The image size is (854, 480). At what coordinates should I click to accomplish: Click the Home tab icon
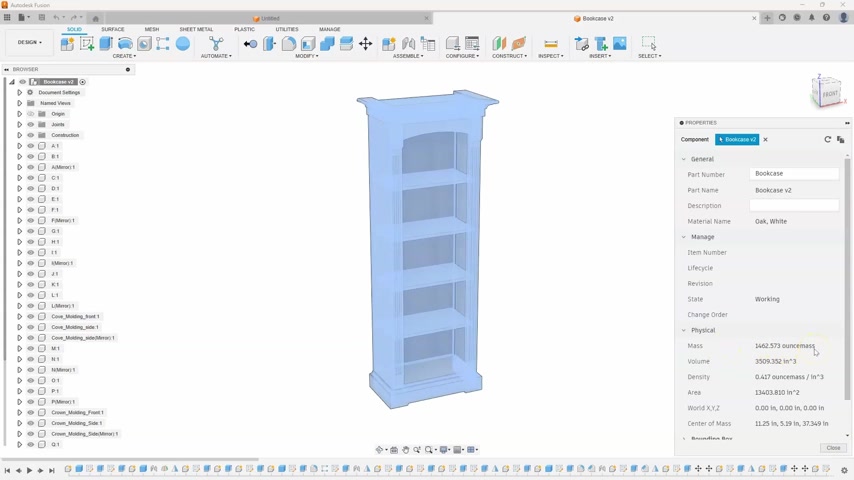pos(95,19)
